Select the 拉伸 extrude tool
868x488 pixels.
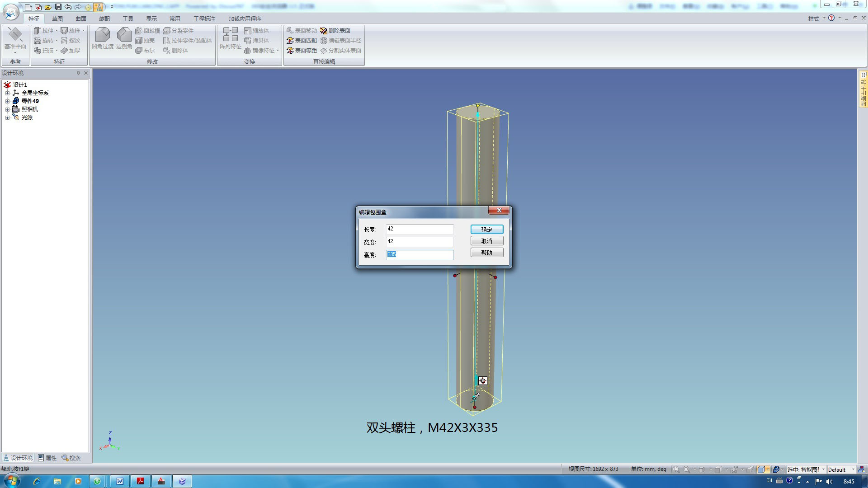pos(43,30)
